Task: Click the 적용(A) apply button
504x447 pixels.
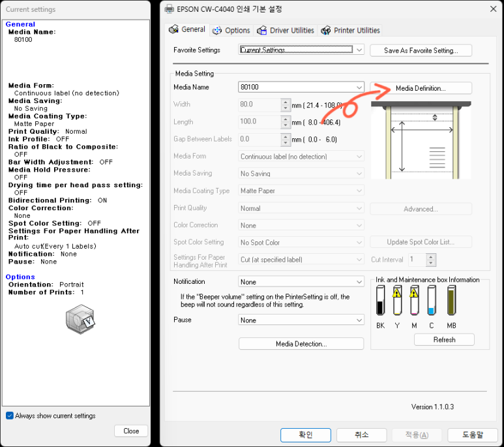Action: 417,435
